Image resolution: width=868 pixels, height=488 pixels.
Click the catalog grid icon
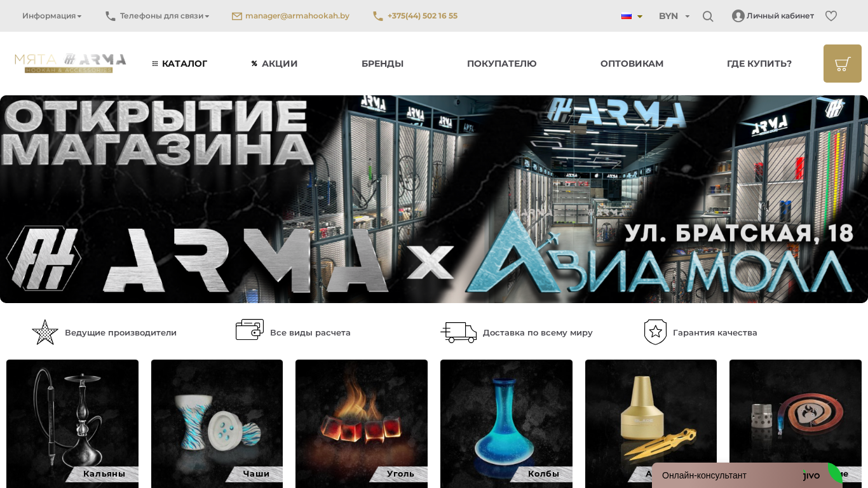[x=155, y=64]
